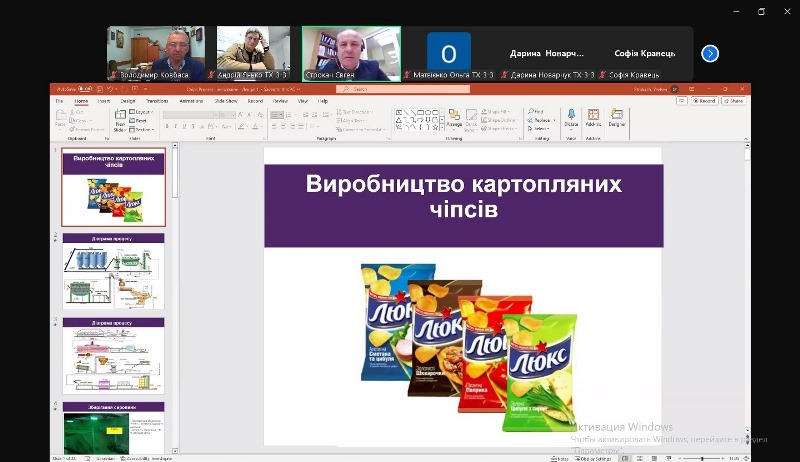Click the PowerPoint Search box
Screen dimensions: 800x462
coord(403,89)
